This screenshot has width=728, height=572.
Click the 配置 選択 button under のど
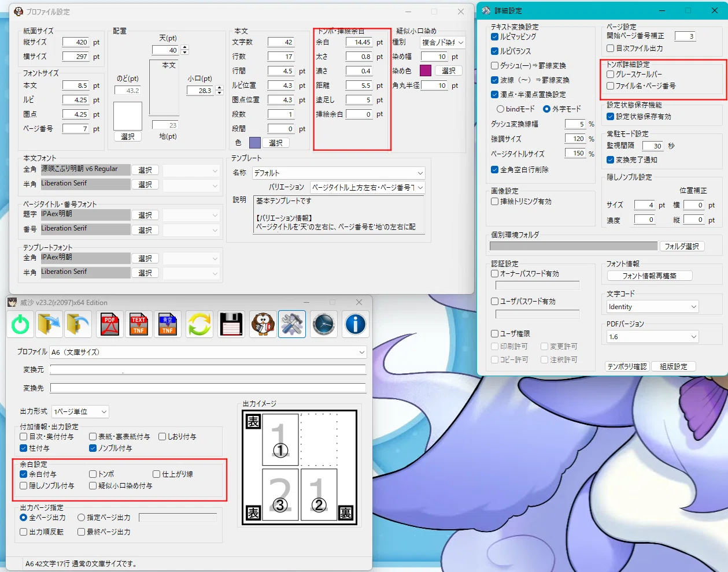(x=128, y=136)
